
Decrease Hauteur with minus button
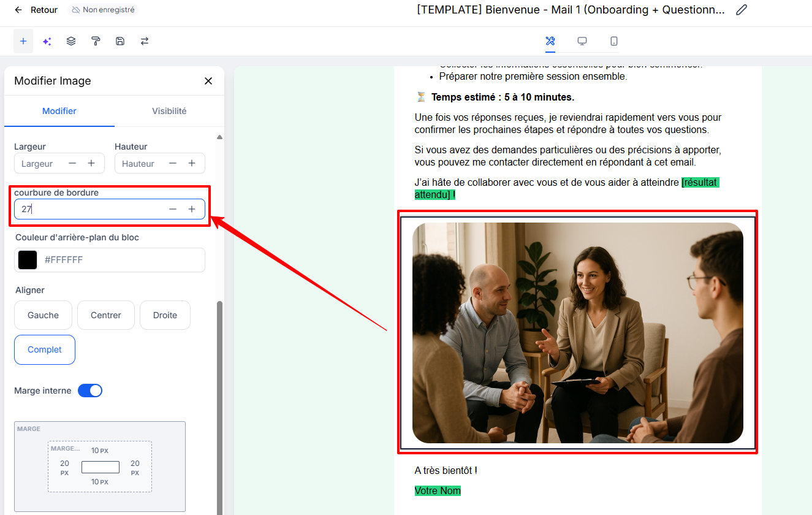(173, 163)
